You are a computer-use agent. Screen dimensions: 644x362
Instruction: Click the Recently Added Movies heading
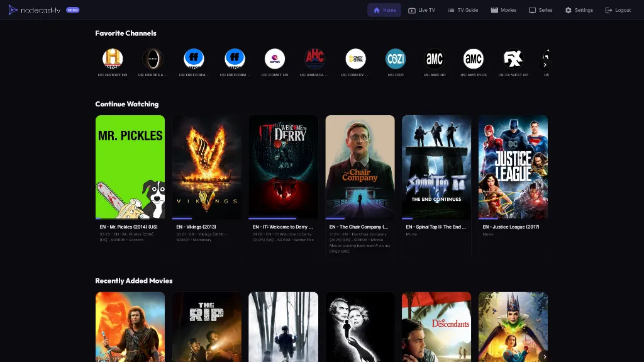[134, 281]
